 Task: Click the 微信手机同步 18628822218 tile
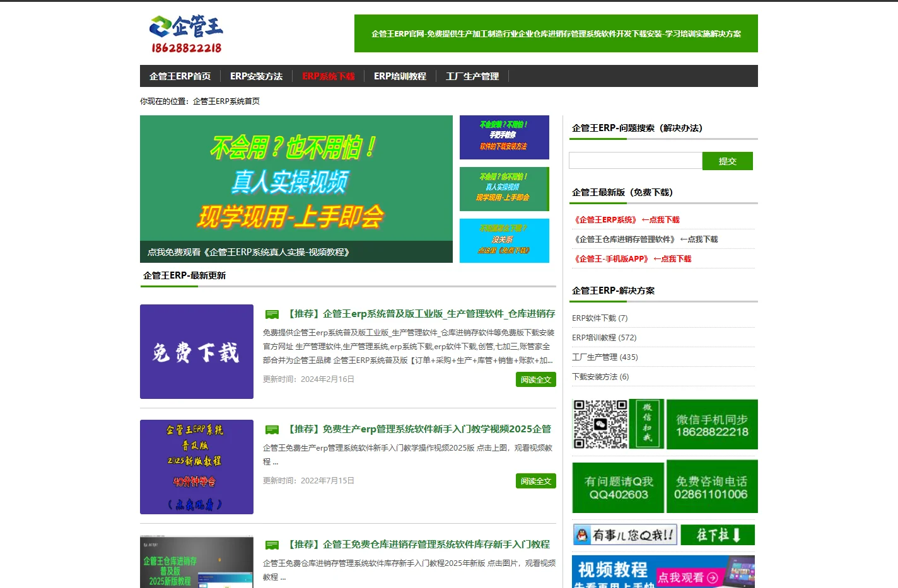(712, 424)
